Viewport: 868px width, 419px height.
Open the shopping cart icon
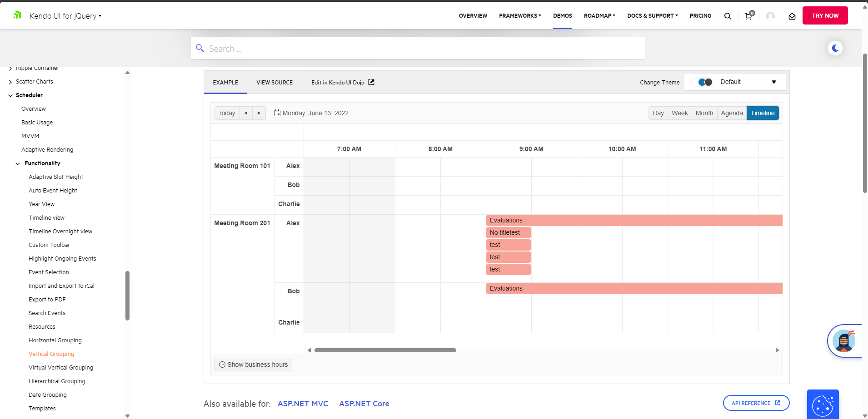click(748, 16)
